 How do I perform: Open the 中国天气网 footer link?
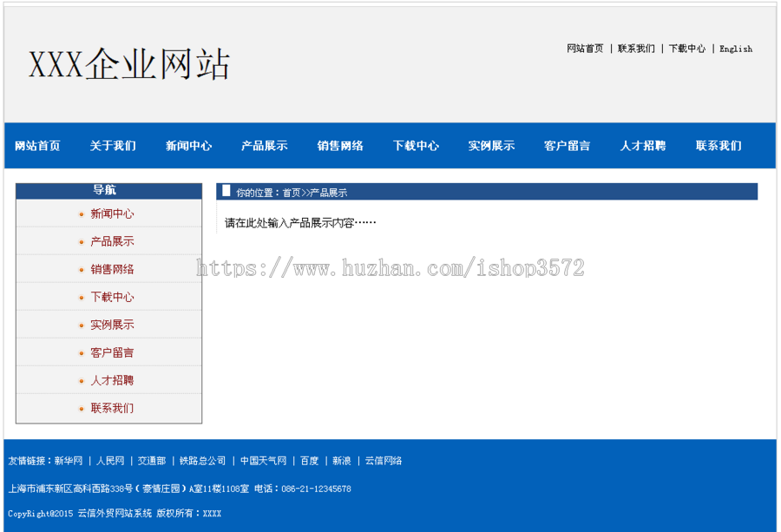264,461
